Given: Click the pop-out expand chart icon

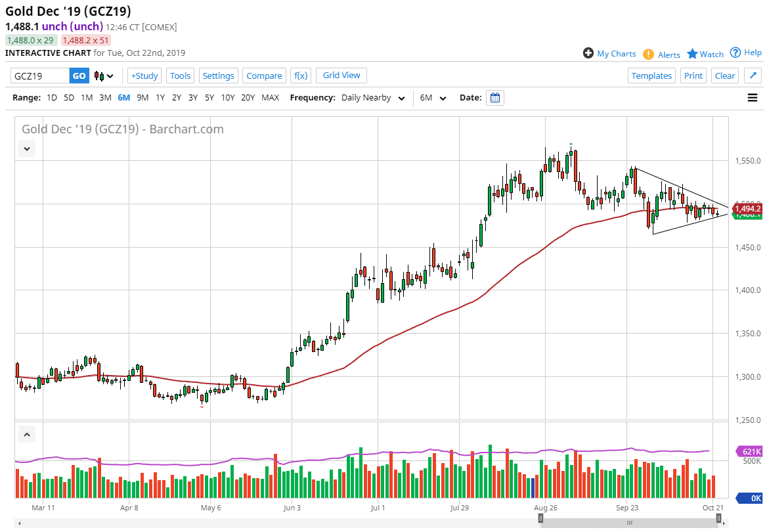Looking at the screenshot, I should [753, 76].
